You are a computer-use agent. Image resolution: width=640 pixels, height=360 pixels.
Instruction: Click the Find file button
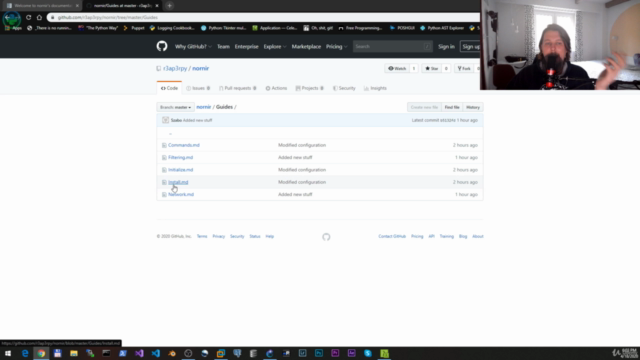pos(452,107)
